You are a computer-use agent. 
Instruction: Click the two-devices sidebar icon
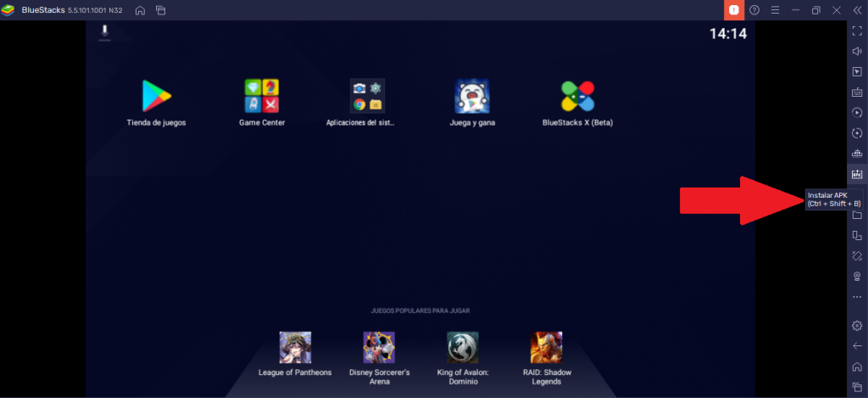pyautogui.click(x=857, y=236)
